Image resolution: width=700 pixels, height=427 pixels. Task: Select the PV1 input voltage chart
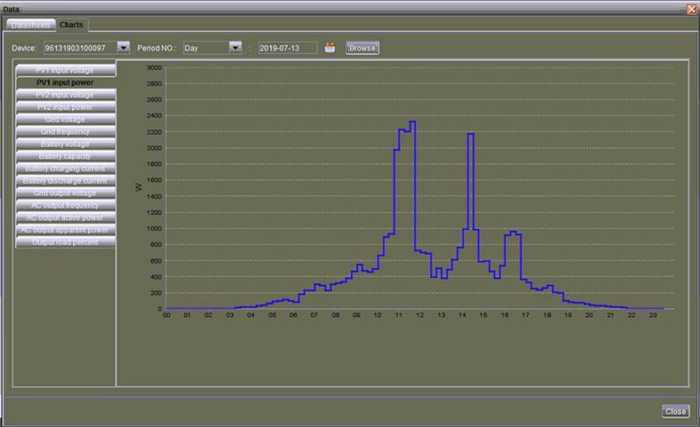(66, 70)
